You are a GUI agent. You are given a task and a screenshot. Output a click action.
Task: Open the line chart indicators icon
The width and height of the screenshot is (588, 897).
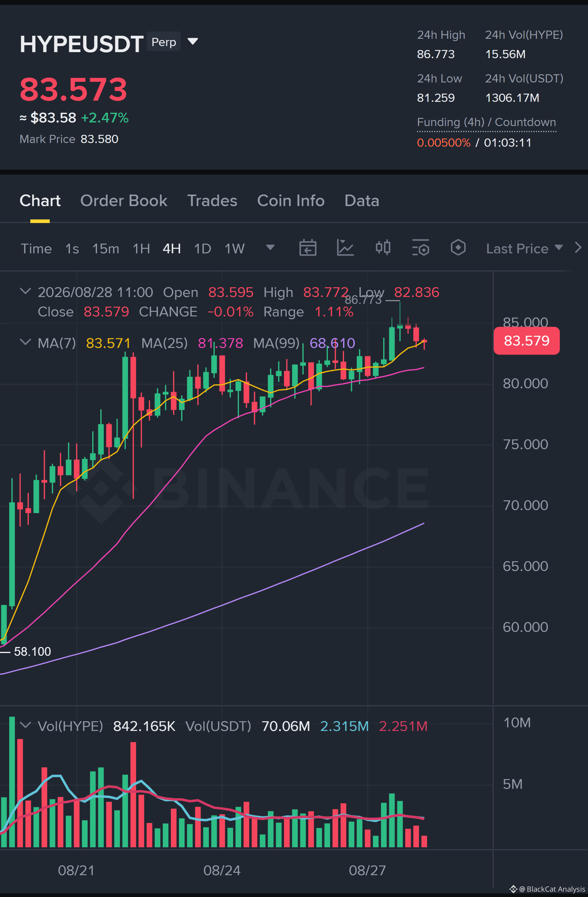click(x=345, y=248)
